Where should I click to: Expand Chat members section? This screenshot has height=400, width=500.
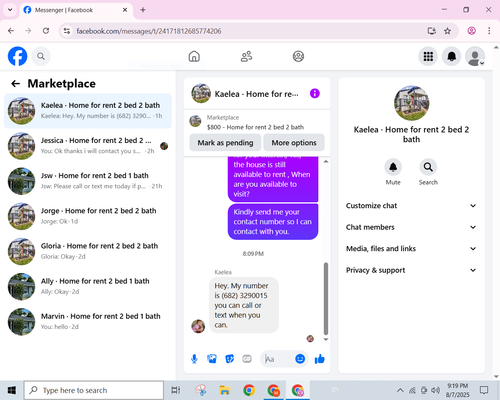[x=411, y=227]
